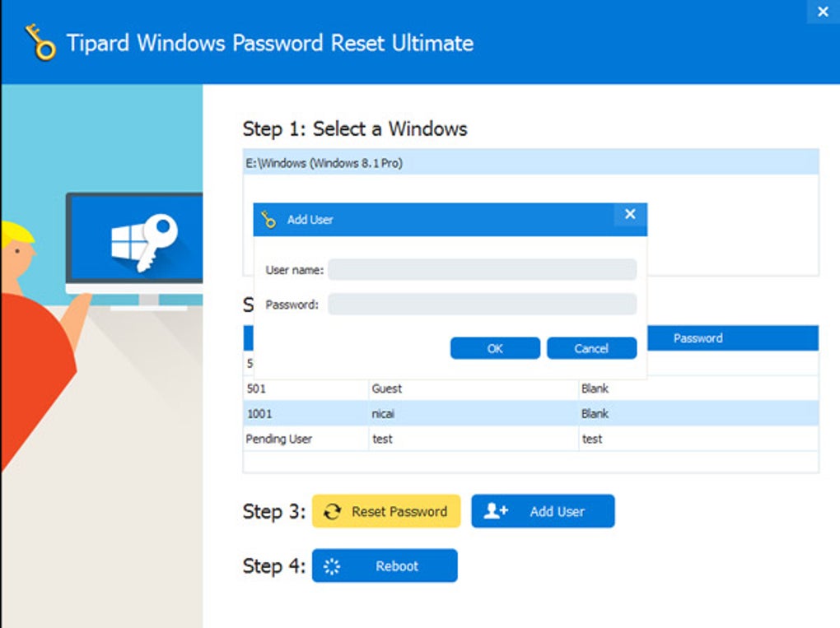Screen dimensions: 840x628
Task: Click the Add User text label in Step 3
Action: click(558, 512)
